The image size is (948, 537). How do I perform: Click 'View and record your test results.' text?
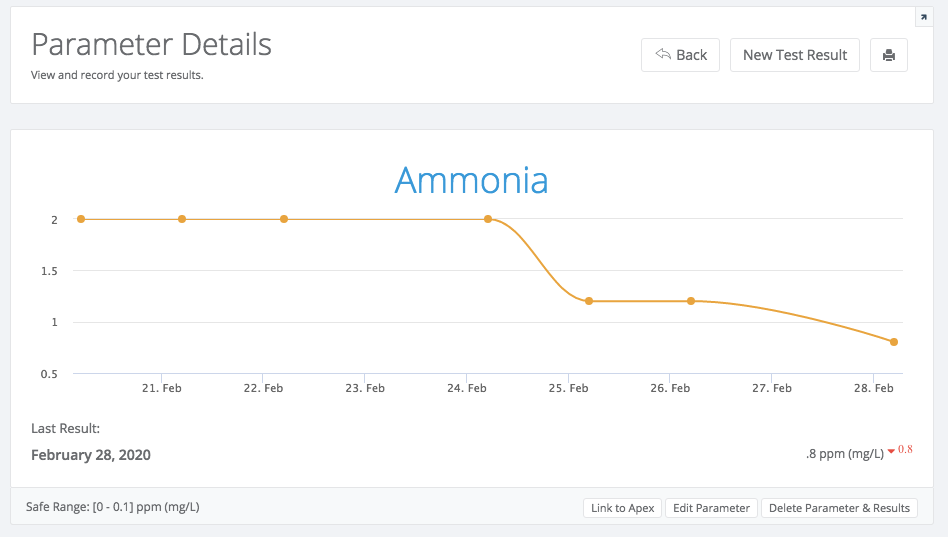[117, 75]
